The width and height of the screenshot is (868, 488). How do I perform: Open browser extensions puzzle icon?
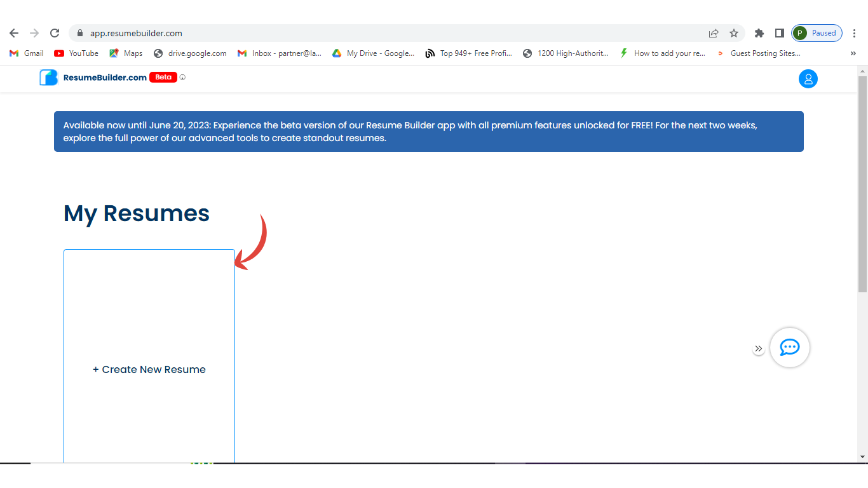[x=759, y=33]
